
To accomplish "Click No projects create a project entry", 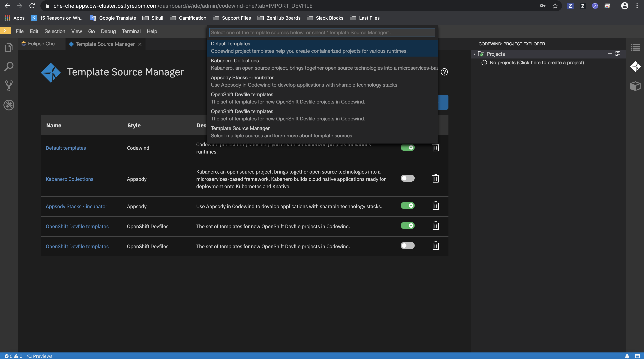I will click(x=536, y=63).
